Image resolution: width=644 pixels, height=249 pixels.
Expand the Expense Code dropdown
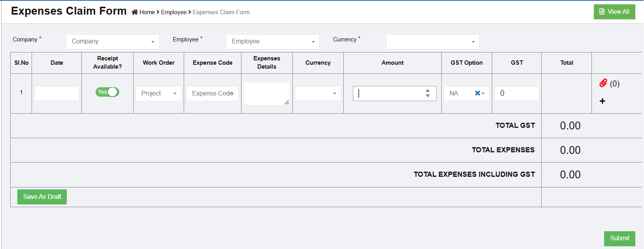[x=212, y=94]
